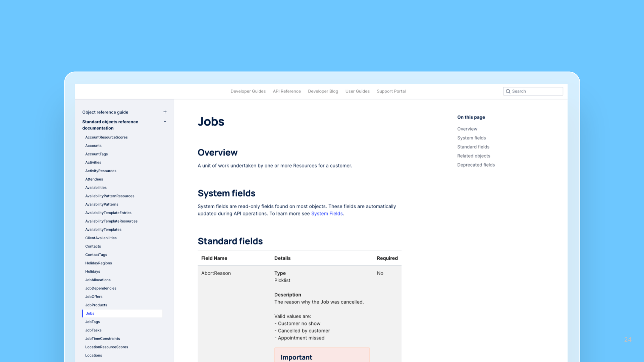This screenshot has height=362, width=644.
Task: Open User Guides navigation item
Action: pyautogui.click(x=358, y=91)
